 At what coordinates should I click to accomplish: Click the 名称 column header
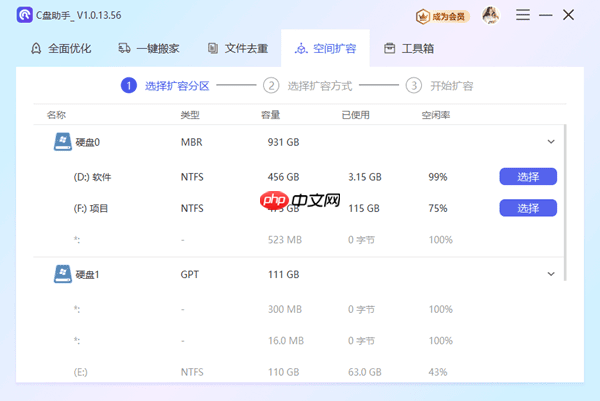tap(56, 115)
